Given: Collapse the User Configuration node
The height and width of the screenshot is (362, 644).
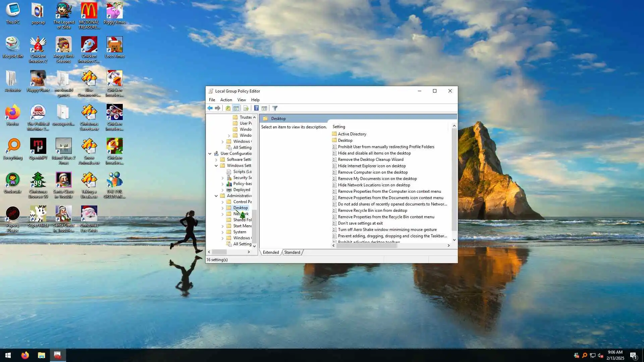Looking at the screenshot, I should pyautogui.click(x=210, y=154).
